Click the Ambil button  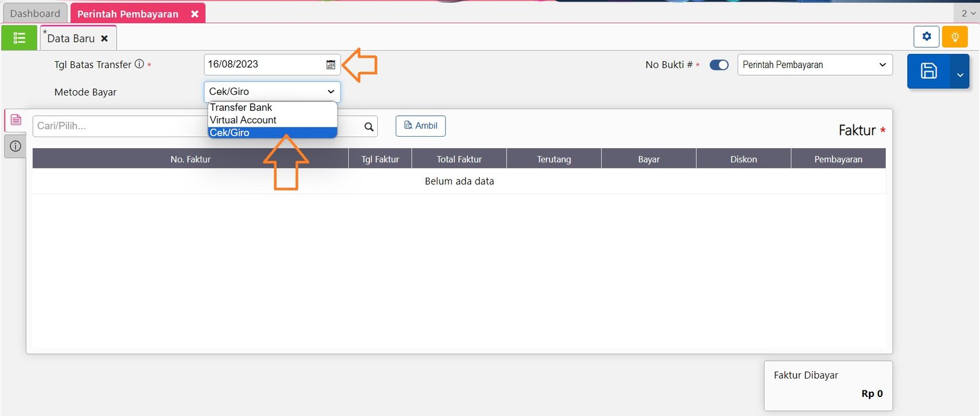click(x=421, y=126)
